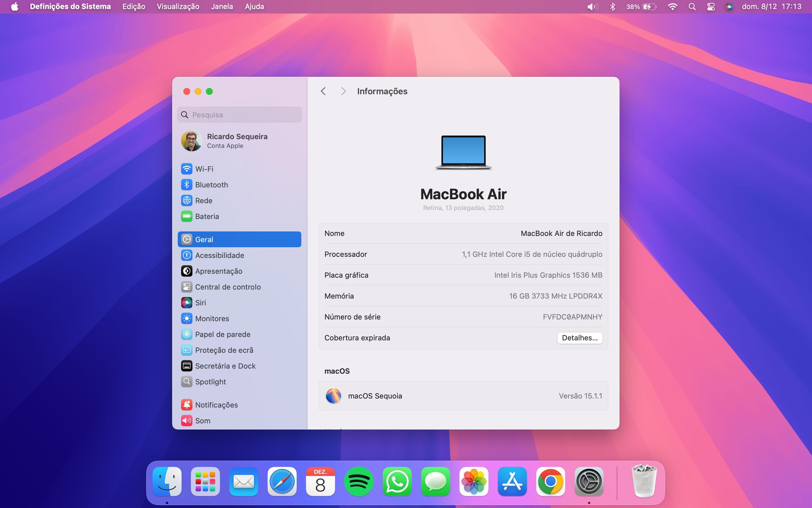The width and height of the screenshot is (812, 508).
Task: Open Bateria settings in sidebar
Action: coord(239,216)
